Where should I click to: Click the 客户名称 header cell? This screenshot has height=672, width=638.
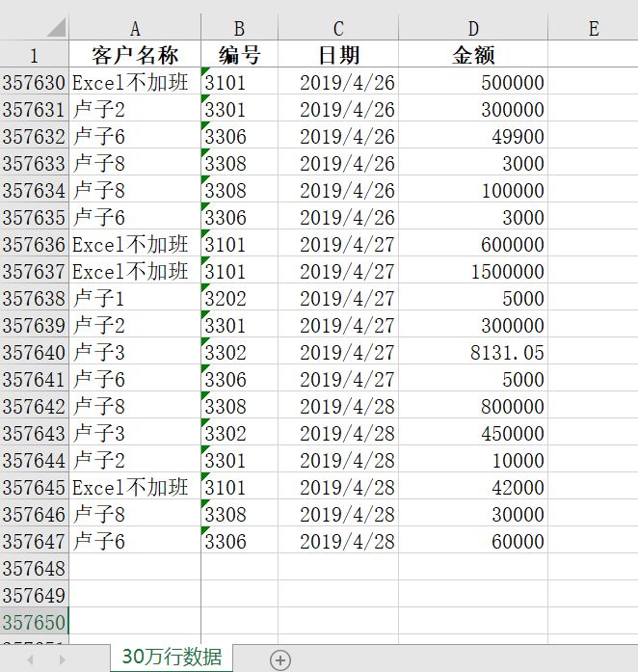pyautogui.click(x=135, y=54)
